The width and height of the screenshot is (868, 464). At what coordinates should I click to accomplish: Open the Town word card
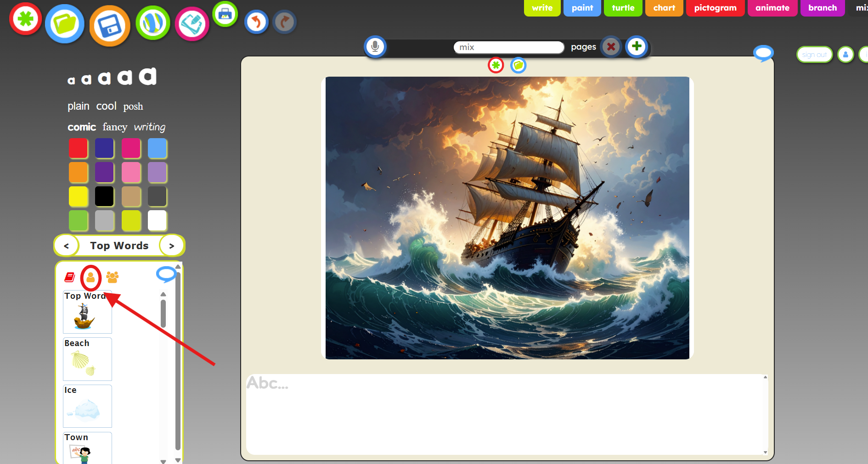coord(87,448)
